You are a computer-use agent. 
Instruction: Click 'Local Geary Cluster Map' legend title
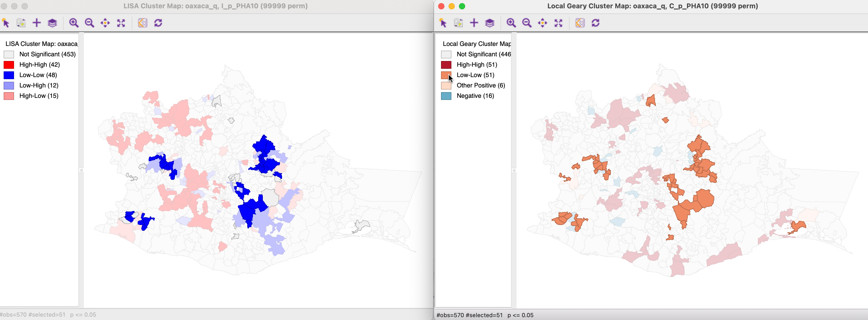[477, 44]
